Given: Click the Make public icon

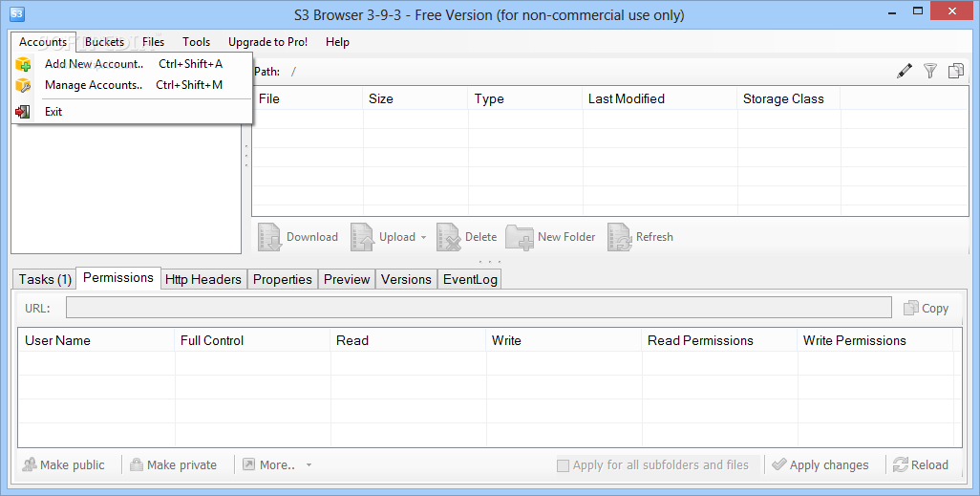Looking at the screenshot, I should click(x=30, y=464).
